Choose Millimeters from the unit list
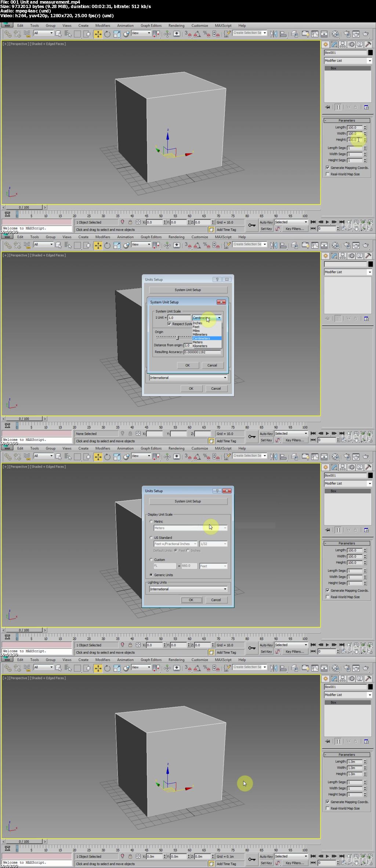Image resolution: width=376 pixels, height=868 pixels. click(x=207, y=334)
